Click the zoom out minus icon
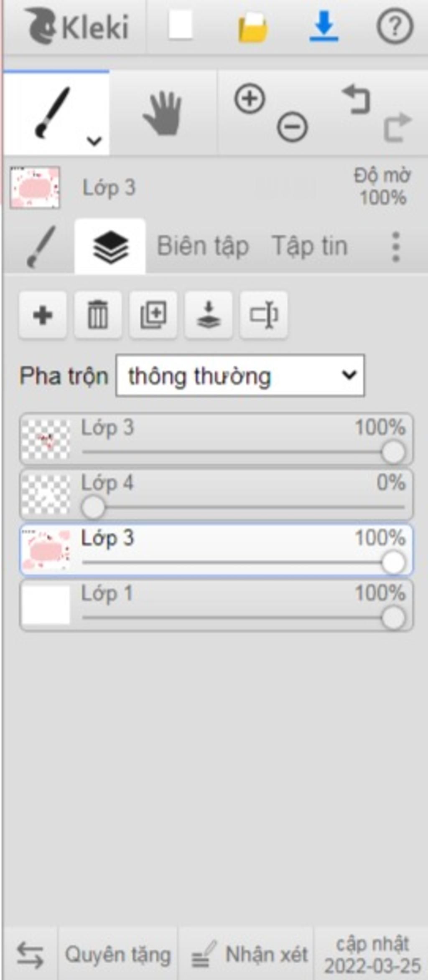 pos(292,127)
